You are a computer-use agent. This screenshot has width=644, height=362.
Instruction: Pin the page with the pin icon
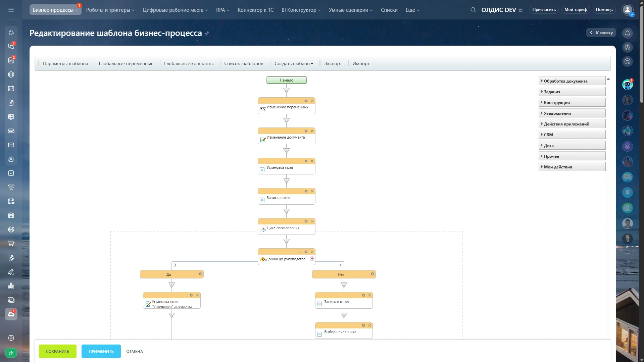click(207, 34)
